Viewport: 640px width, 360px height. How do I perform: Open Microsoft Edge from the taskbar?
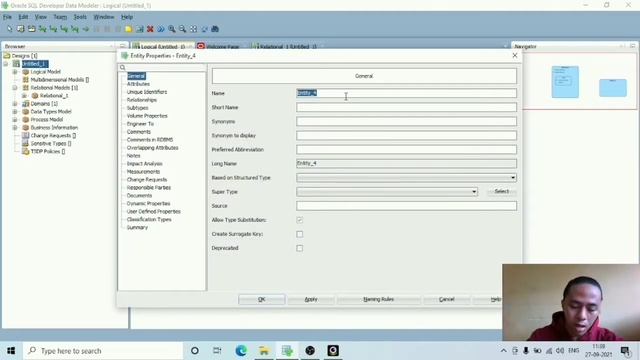pyautogui.click(x=241, y=351)
